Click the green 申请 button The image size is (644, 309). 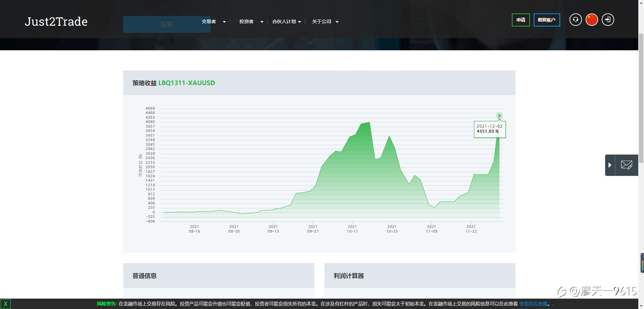521,20
